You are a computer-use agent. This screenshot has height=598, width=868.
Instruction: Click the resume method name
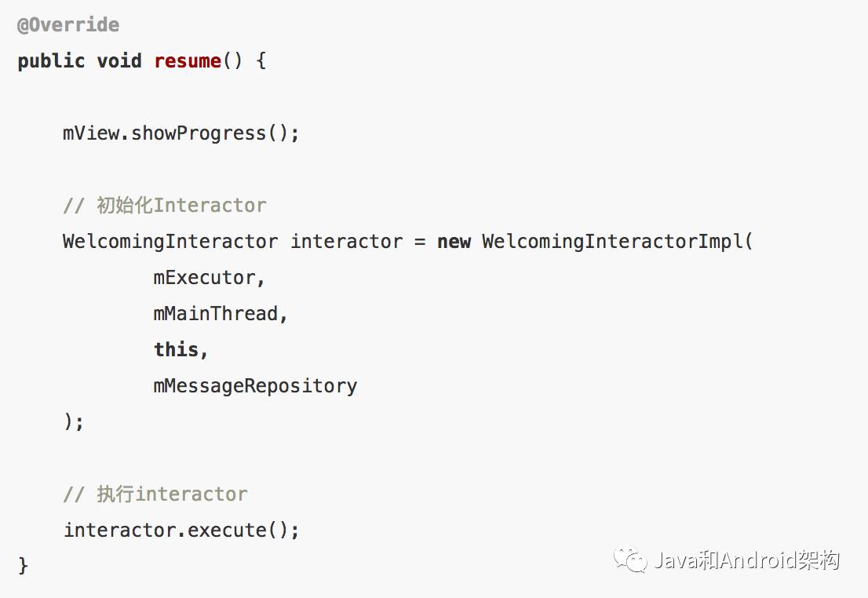[188, 60]
